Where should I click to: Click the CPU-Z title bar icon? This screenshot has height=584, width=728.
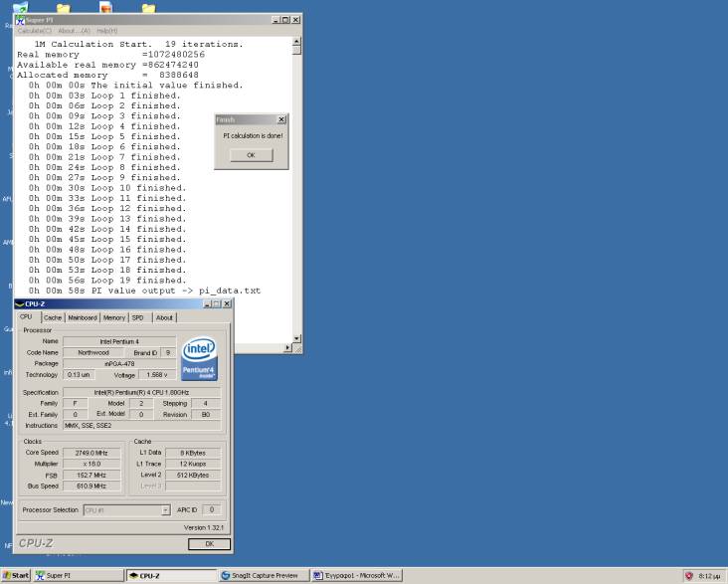click(20, 304)
